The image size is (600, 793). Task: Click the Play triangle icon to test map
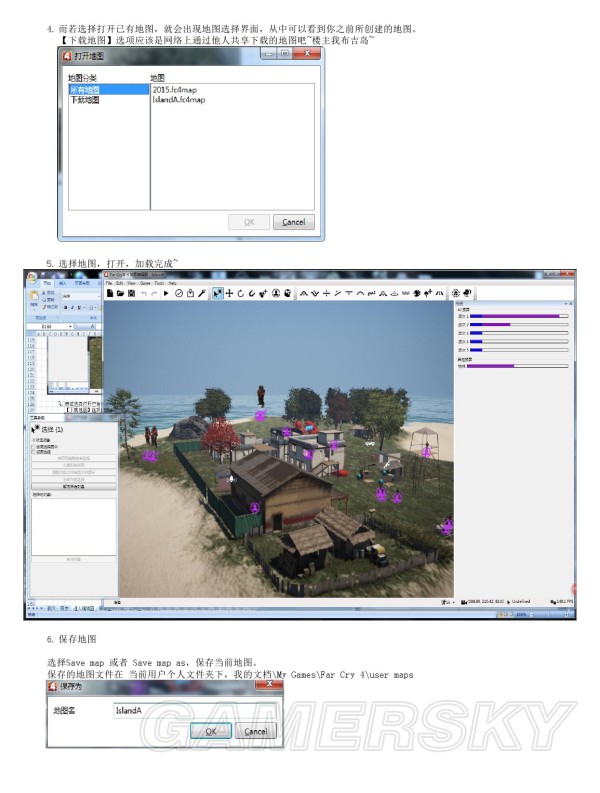(x=166, y=293)
